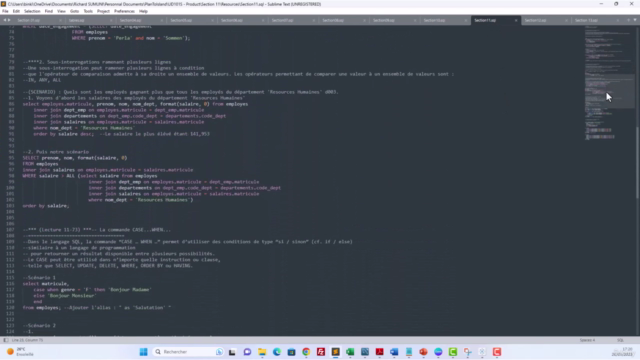The width and height of the screenshot is (640, 360).
Task: Open the Help menu
Action: coord(143,11)
